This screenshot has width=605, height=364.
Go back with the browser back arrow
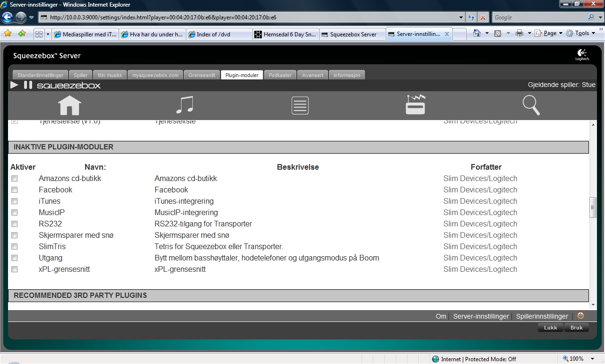click(8, 17)
